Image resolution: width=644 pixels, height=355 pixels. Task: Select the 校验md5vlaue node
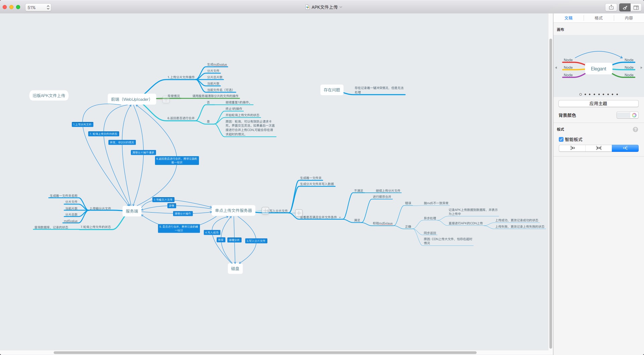click(383, 223)
